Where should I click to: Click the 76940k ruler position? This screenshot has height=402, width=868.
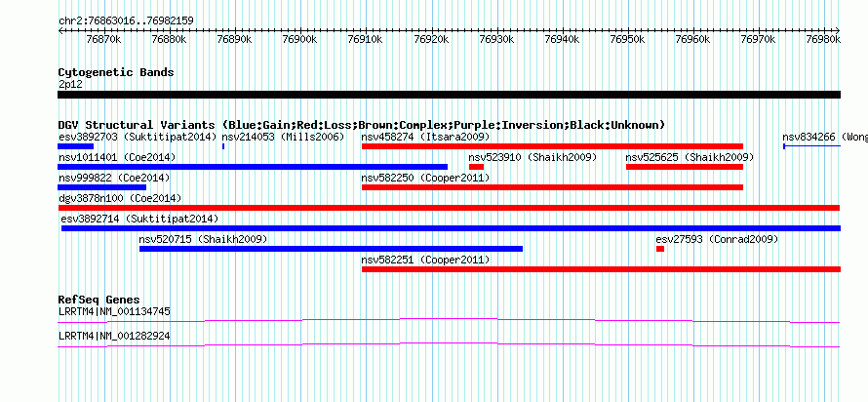pos(562,39)
